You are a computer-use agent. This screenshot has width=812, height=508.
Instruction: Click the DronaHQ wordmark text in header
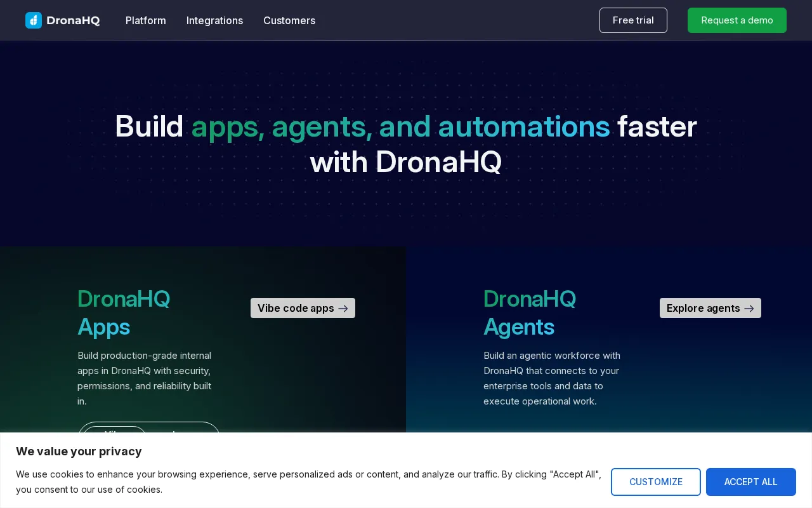pyautogui.click(x=73, y=20)
